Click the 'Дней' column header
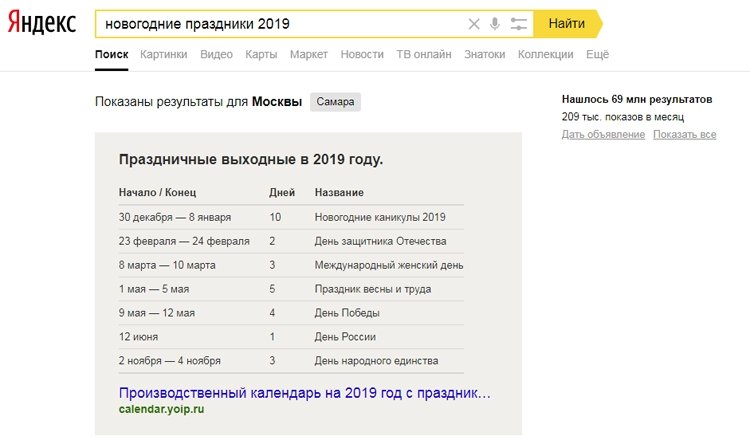Image resolution: width=750 pixels, height=444 pixels. [x=282, y=192]
